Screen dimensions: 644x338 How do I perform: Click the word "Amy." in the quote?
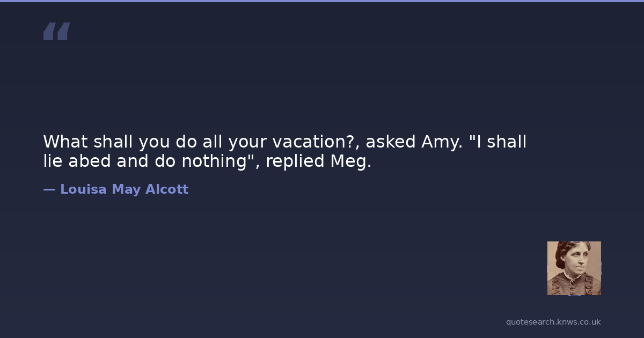442,142
